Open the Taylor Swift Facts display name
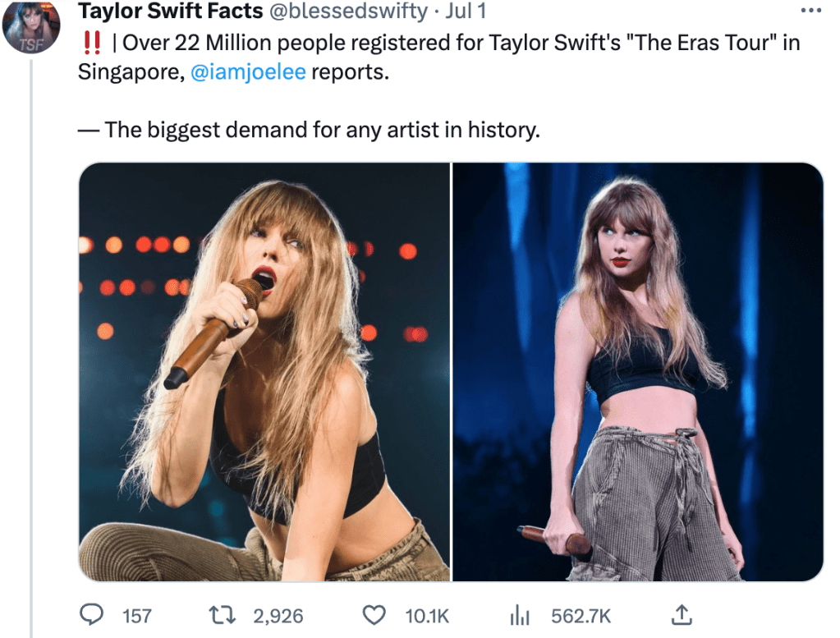Viewport: 840px width, 638px height. coord(171,11)
